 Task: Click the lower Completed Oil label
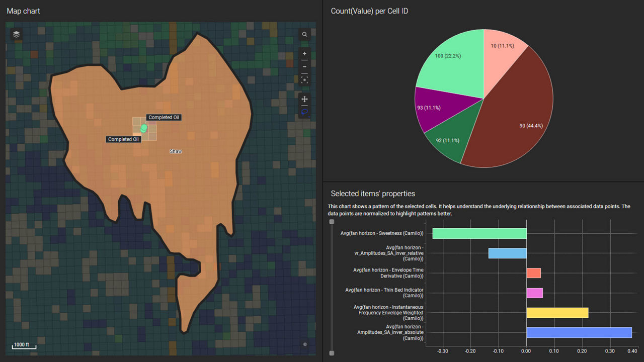(x=124, y=139)
